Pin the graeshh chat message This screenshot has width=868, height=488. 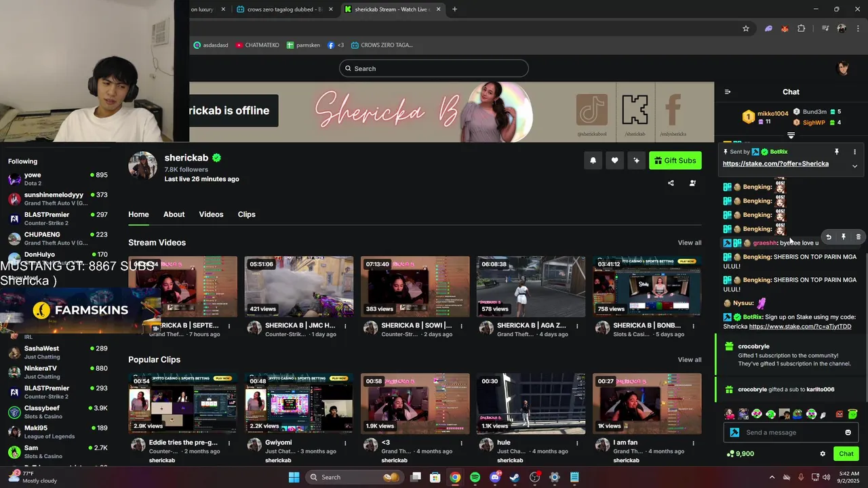click(843, 237)
